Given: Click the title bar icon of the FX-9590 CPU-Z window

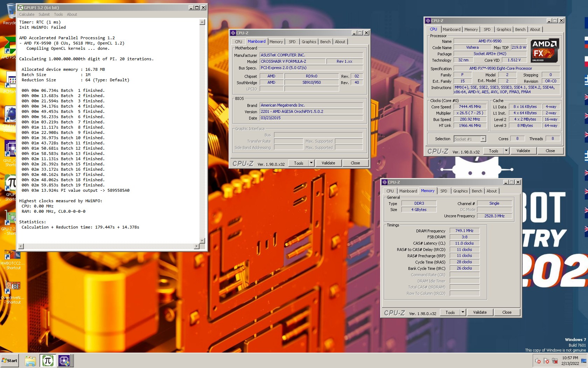Looking at the screenshot, I should point(428,21).
